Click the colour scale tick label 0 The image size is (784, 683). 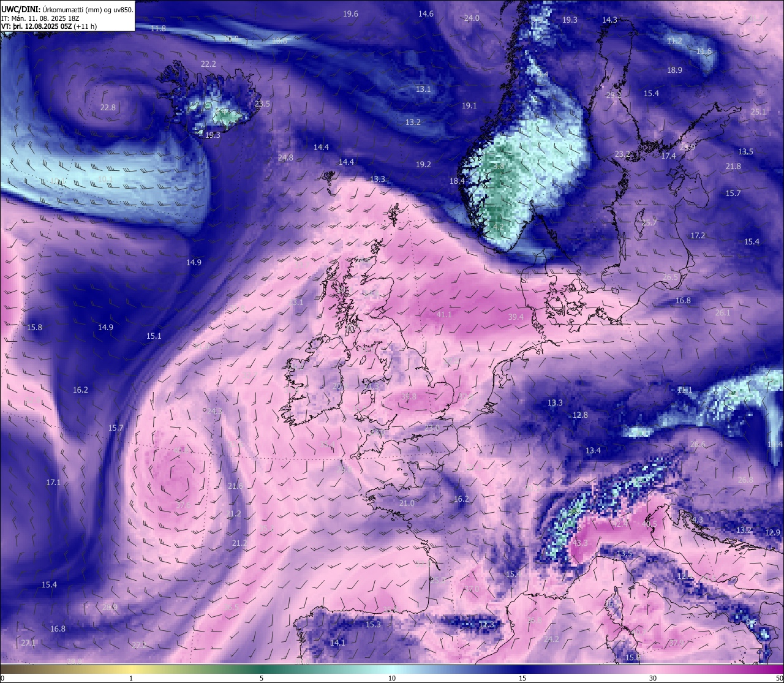2,678
